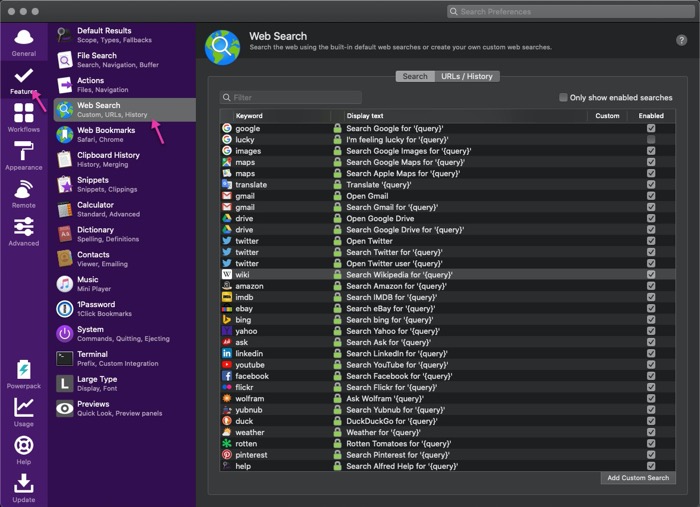Click the 1Password icon
This screenshot has height=507, width=700.
coord(65,309)
